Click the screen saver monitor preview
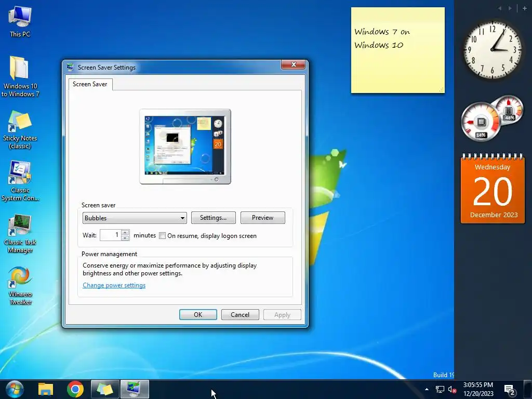532x399 pixels. pyautogui.click(x=185, y=147)
